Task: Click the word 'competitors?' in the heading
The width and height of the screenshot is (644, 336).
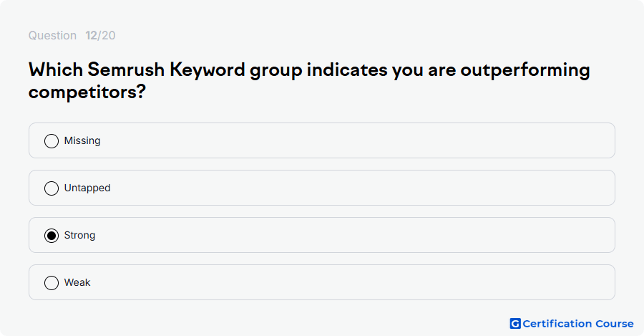Action: click(x=87, y=92)
